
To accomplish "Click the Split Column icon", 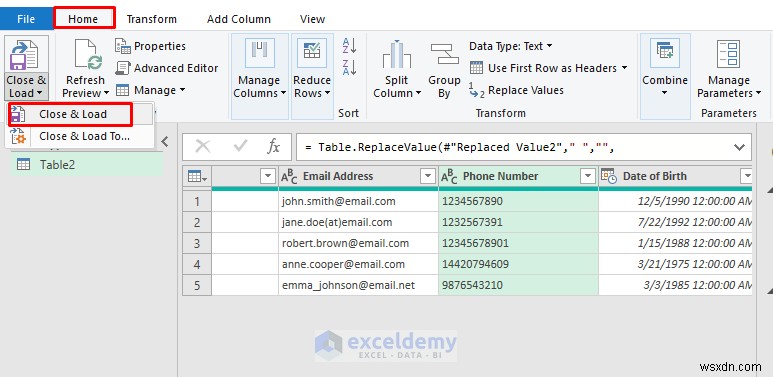I will click(396, 55).
